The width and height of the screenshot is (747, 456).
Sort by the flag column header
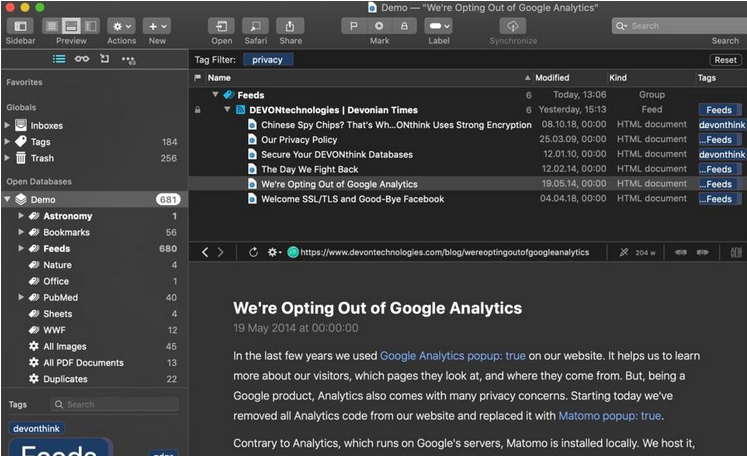197,78
